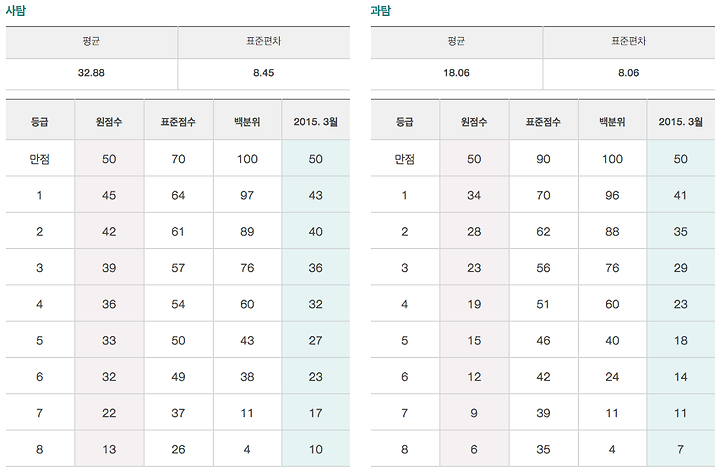
Task: Click grade 6 백분위 38 in 사탐
Action: tap(247, 377)
